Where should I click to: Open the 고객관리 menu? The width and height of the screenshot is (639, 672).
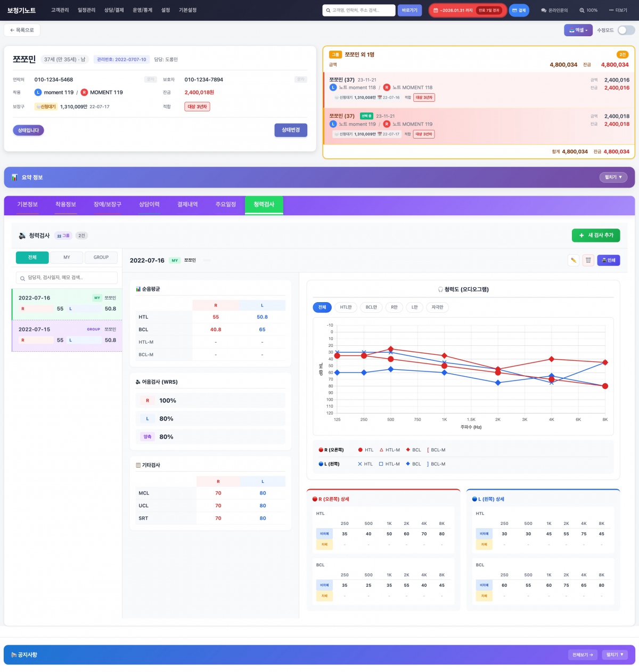[x=60, y=11]
